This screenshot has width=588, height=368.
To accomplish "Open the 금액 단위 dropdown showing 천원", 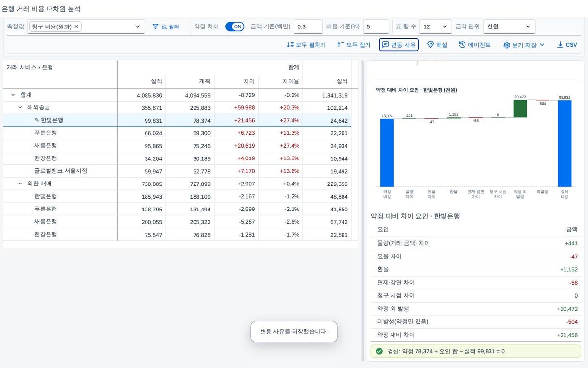I will pyautogui.click(x=509, y=26).
